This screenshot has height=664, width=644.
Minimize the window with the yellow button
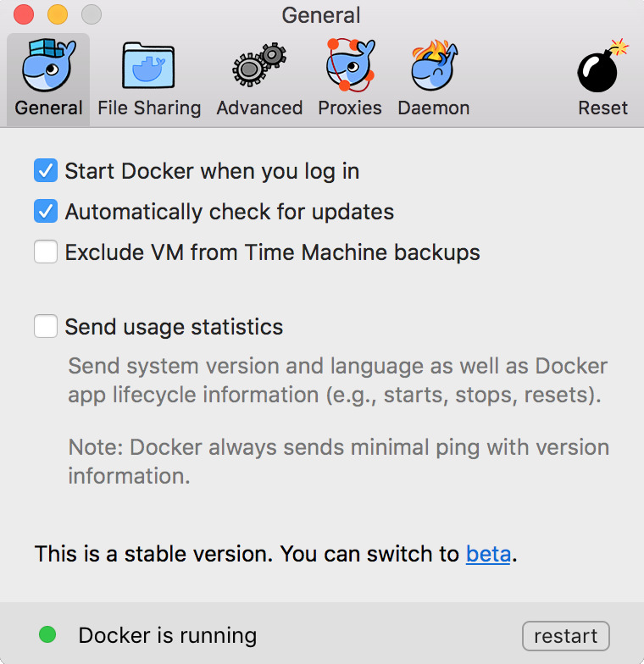58,14
